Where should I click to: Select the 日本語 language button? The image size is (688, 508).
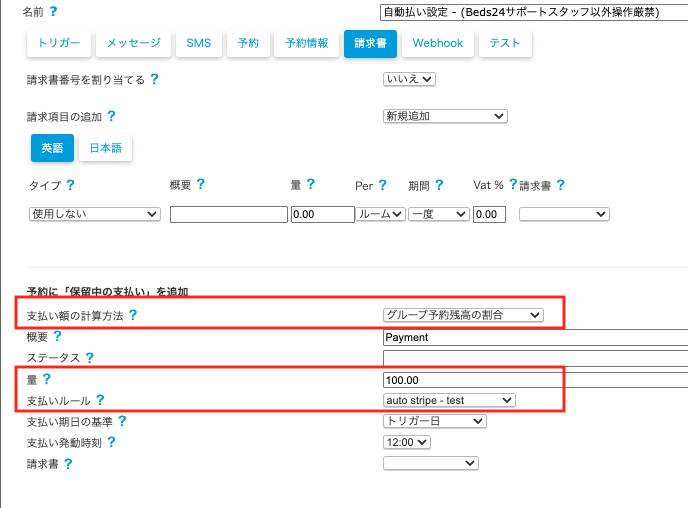click(105, 148)
